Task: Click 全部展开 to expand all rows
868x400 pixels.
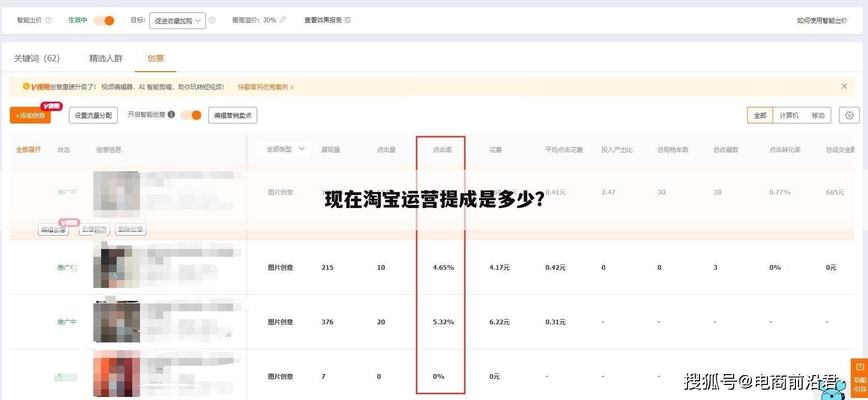Action: point(29,149)
